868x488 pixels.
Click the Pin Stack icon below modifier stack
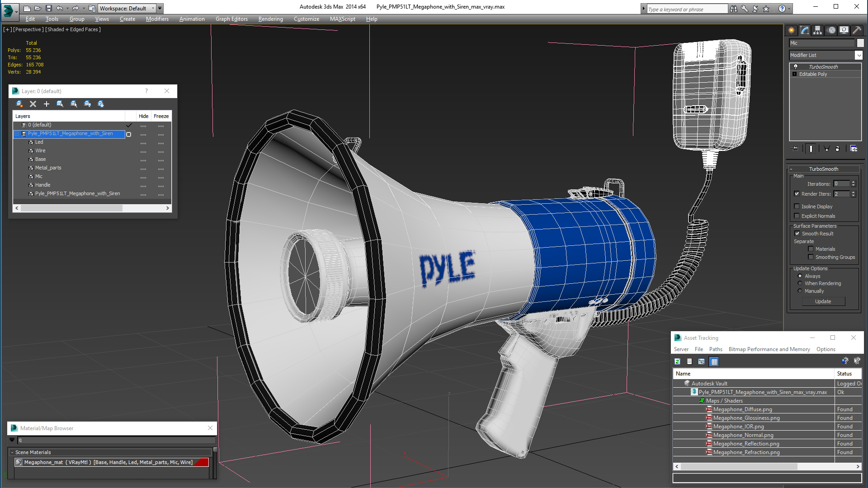point(795,148)
